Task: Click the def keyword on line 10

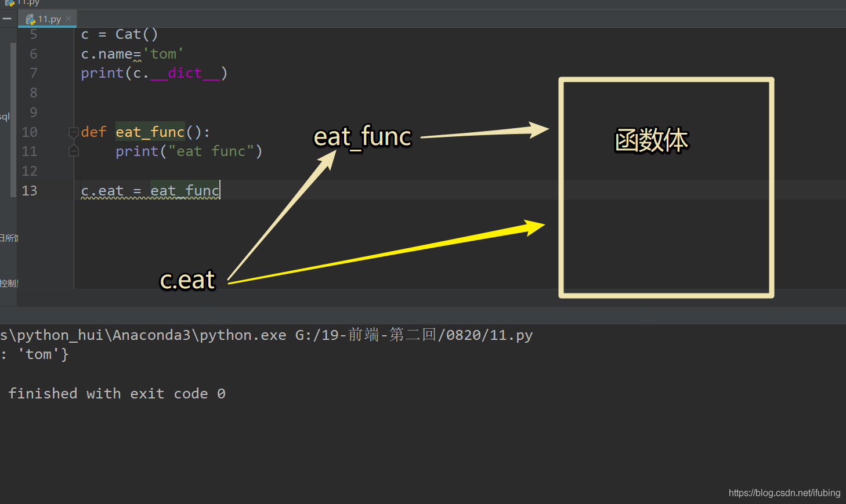Action: click(93, 132)
